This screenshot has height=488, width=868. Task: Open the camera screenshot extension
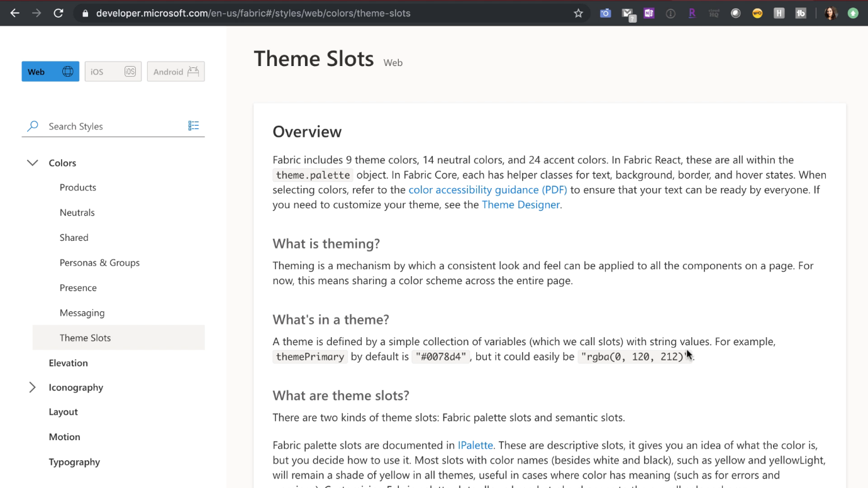point(606,13)
